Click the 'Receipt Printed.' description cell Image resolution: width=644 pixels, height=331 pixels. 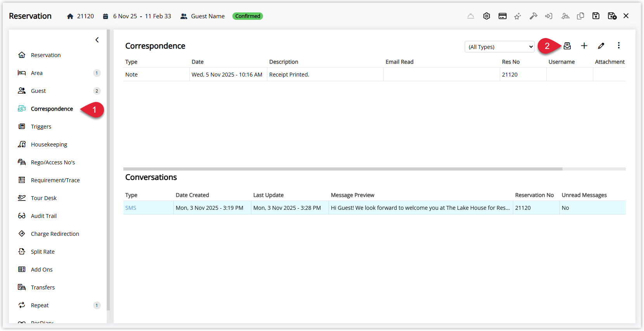pyautogui.click(x=325, y=75)
